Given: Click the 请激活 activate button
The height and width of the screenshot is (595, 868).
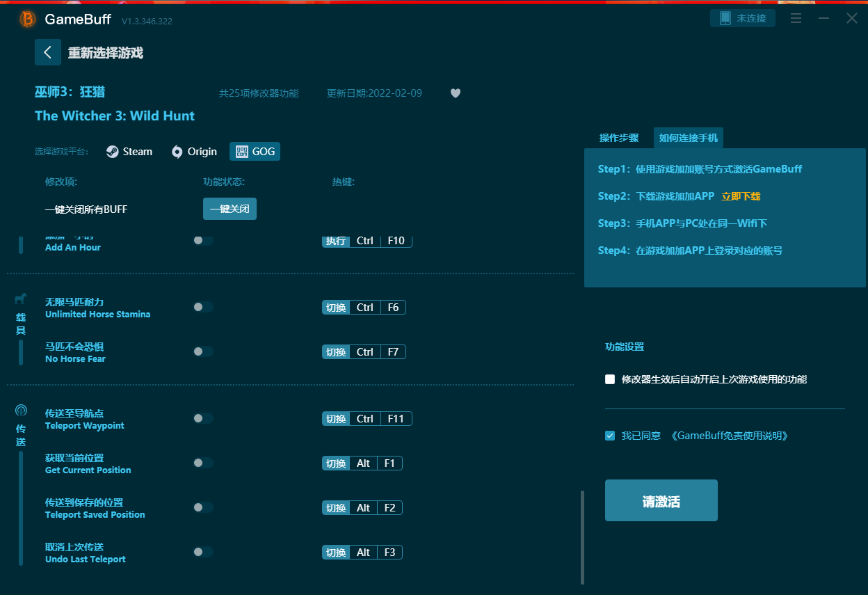Looking at the screenshot, I should click(661, 500).
